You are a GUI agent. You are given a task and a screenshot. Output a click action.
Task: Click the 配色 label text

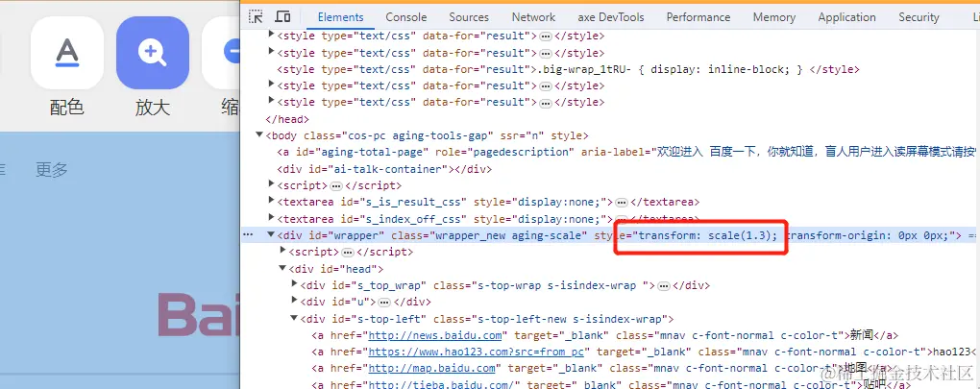click(x=67, y=108)
